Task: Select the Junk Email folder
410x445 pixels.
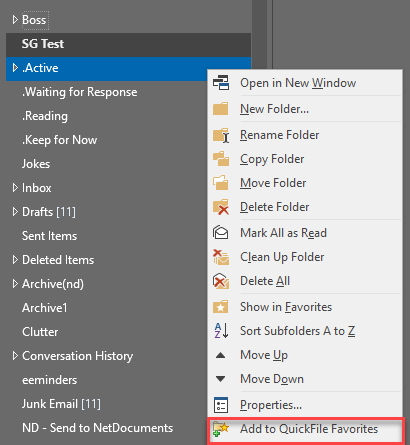Action: coord(61,404)
